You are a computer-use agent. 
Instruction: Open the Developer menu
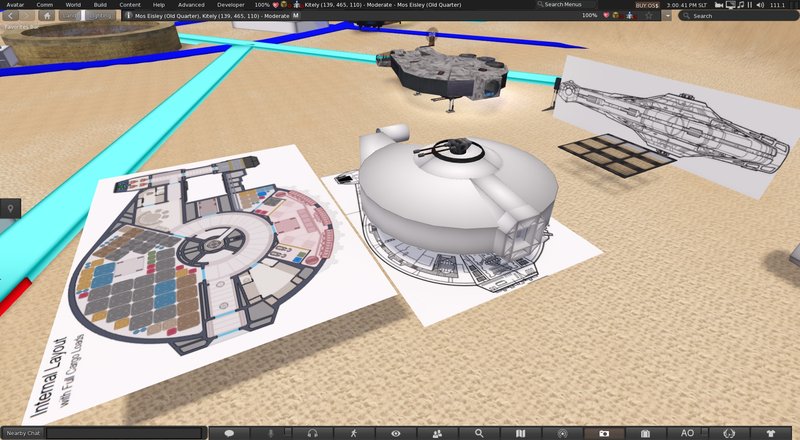[231, 5]
